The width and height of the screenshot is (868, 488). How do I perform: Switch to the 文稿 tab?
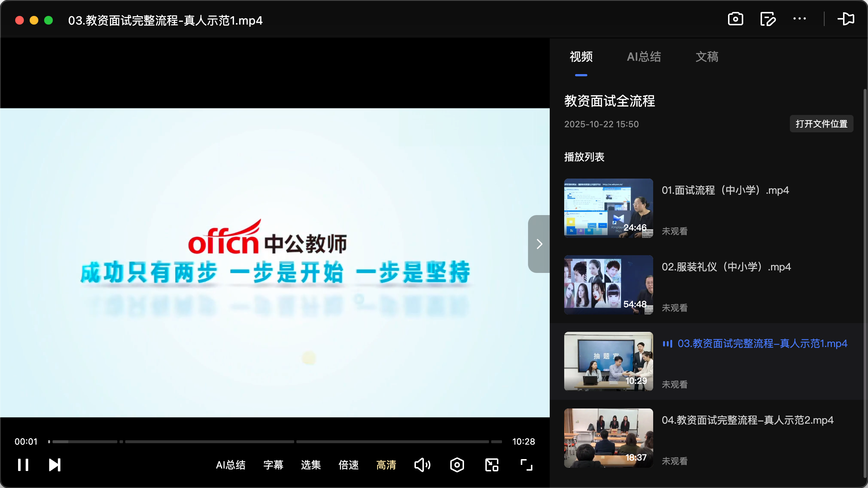707,57
